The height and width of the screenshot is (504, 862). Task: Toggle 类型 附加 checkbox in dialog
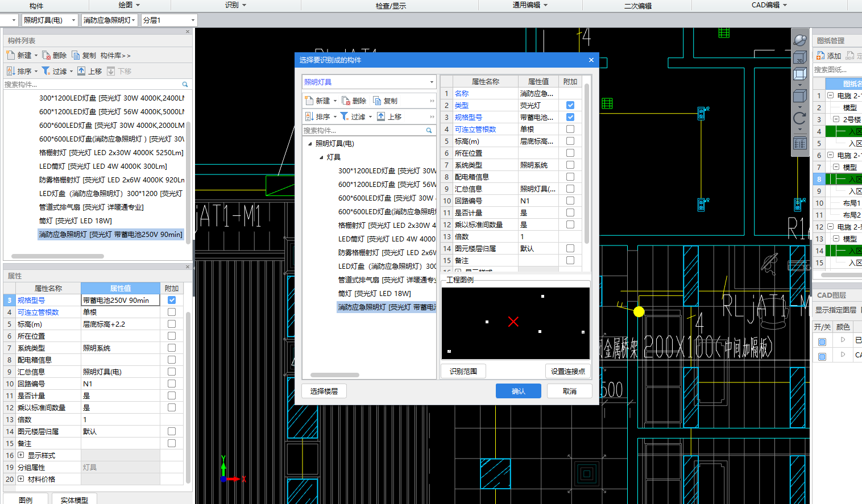570,105
